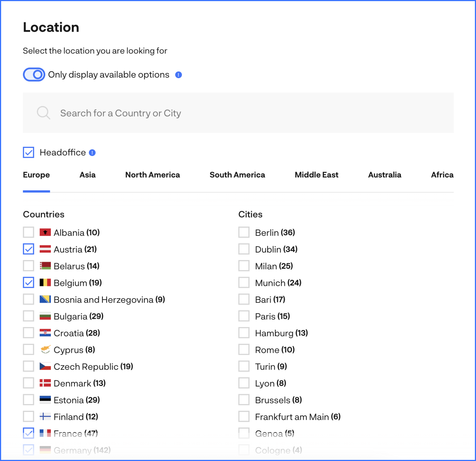The width and height of the screenshot is (476, 461).
Task: Click the Genoa (5) label
Action: click(275, 434)
